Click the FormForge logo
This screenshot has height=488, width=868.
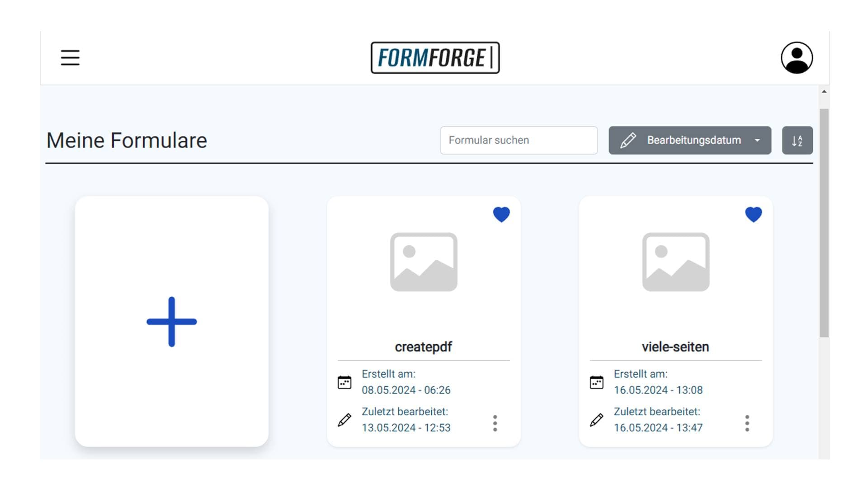pyautogui.click(x=435, y=58)
